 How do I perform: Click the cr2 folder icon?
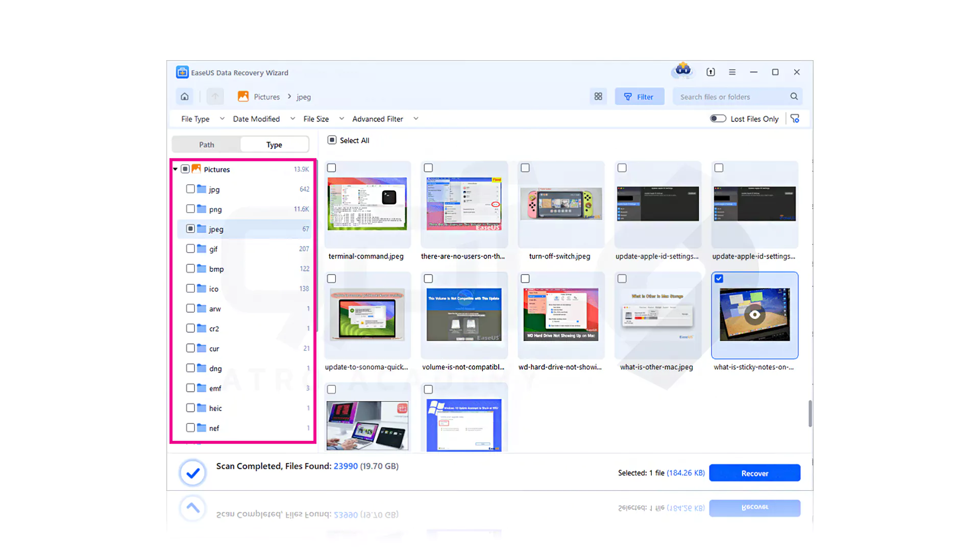(202, 329)
